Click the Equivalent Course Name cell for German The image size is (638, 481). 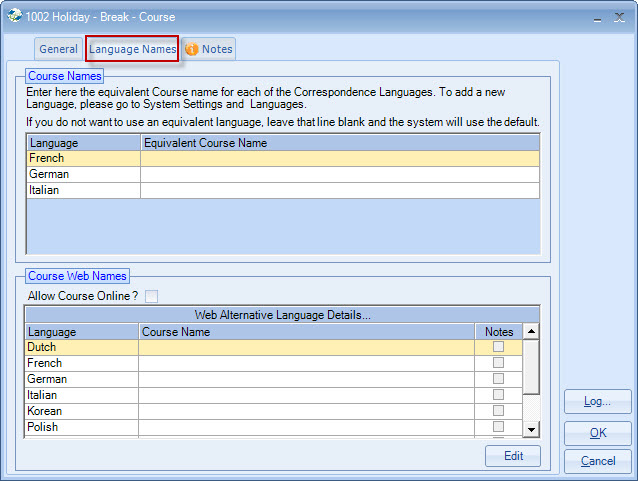[x=340, y=174]
